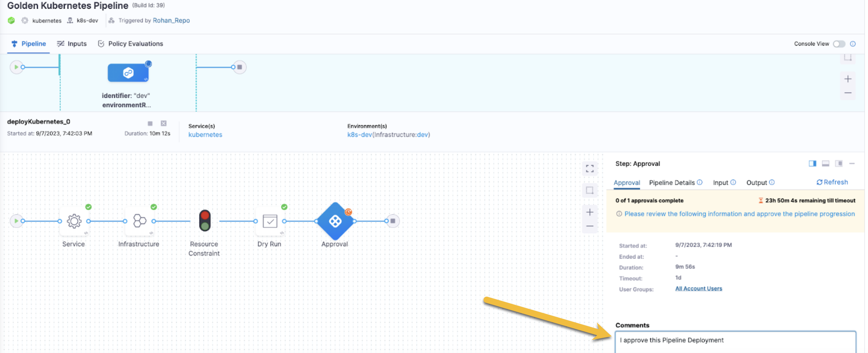The height and width of the screenshot is (353, 868).
Task: Zoom in on step graph
Action: [590, 212]
